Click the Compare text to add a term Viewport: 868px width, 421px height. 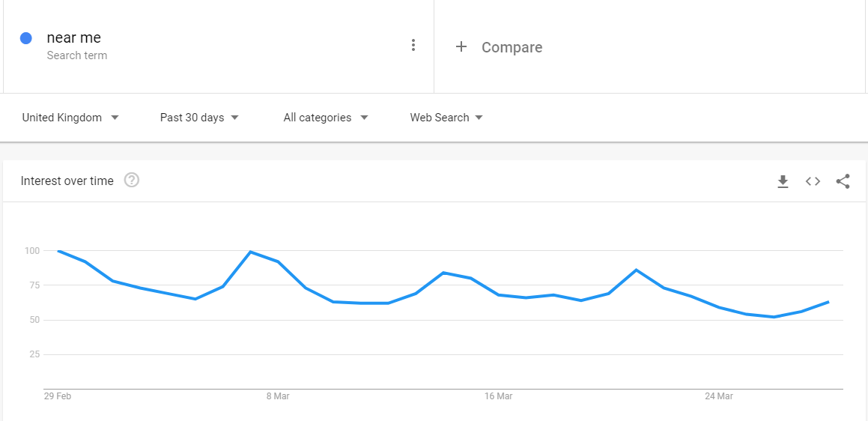pyautogui.click(x=512, y=47)
